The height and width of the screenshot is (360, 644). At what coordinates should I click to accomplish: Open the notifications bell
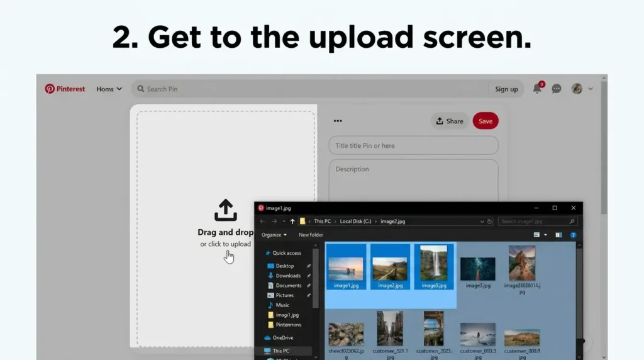coord(537,88)
